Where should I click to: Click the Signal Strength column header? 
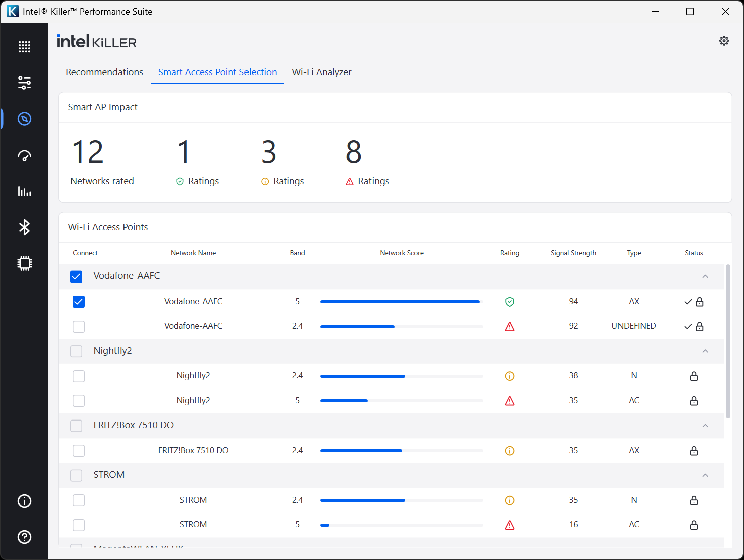pos(573,253)
